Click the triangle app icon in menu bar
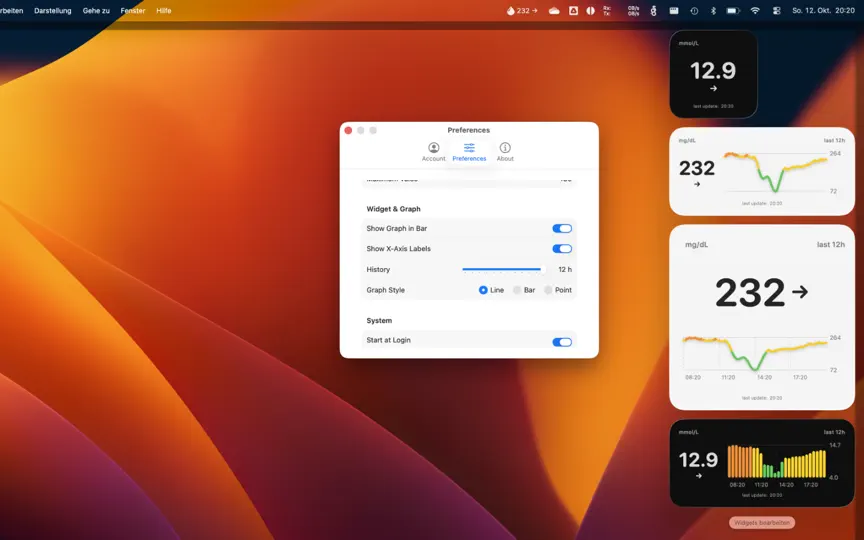864x540 pixels. 573,10
